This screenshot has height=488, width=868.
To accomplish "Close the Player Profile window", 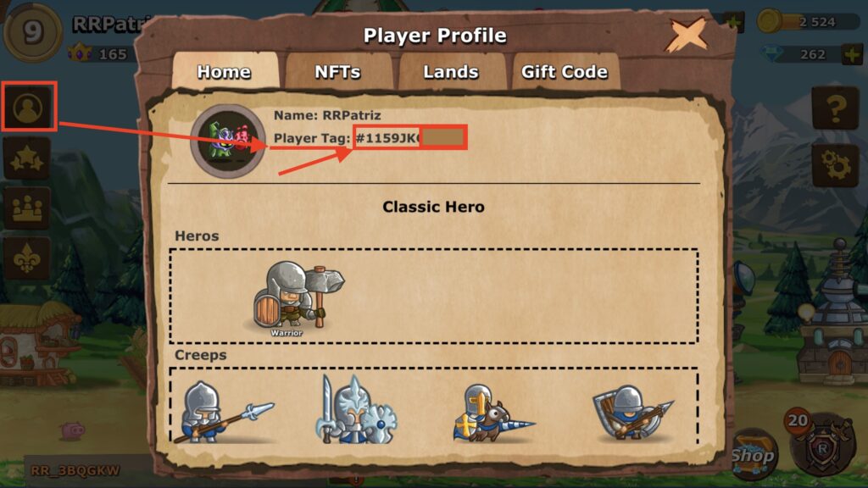I will pyautogui.click(x=687, y=35).
